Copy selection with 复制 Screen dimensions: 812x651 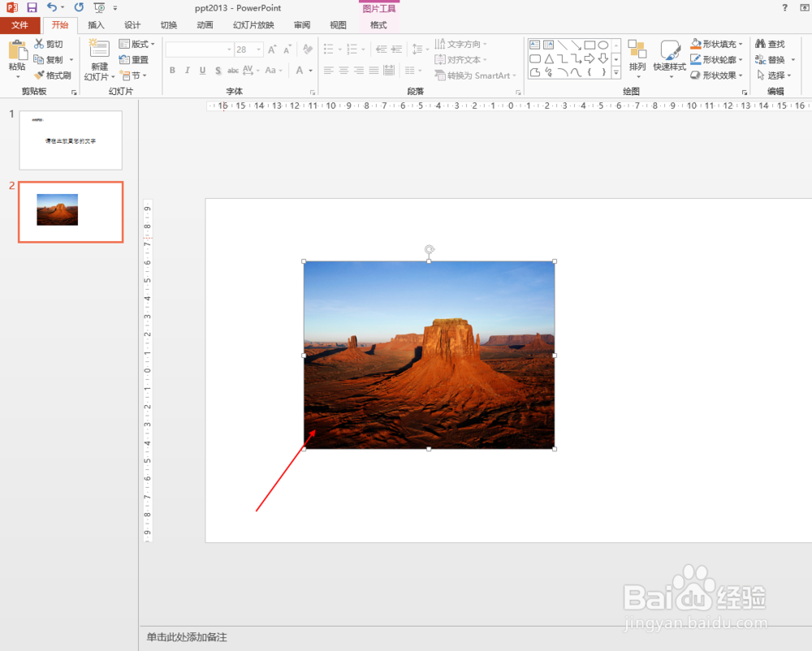click(50, 59)
